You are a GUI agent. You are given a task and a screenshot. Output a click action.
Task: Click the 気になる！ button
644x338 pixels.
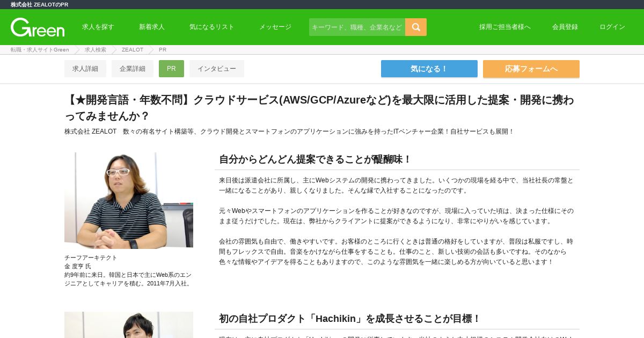tap(429, 69)
